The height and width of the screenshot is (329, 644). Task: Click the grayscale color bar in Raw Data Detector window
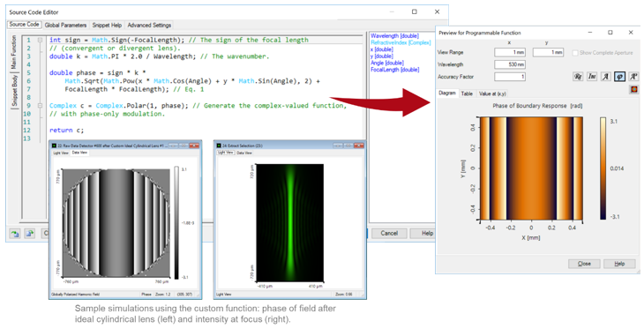coord(176,223)
